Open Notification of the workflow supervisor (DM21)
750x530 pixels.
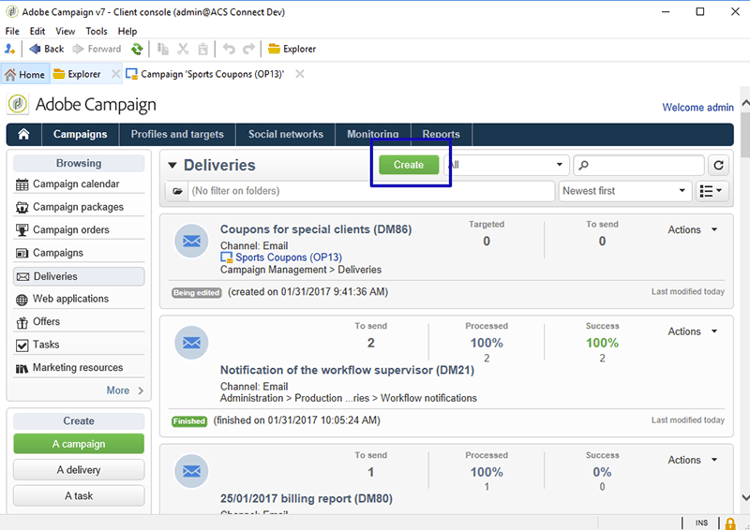(347, 370)
